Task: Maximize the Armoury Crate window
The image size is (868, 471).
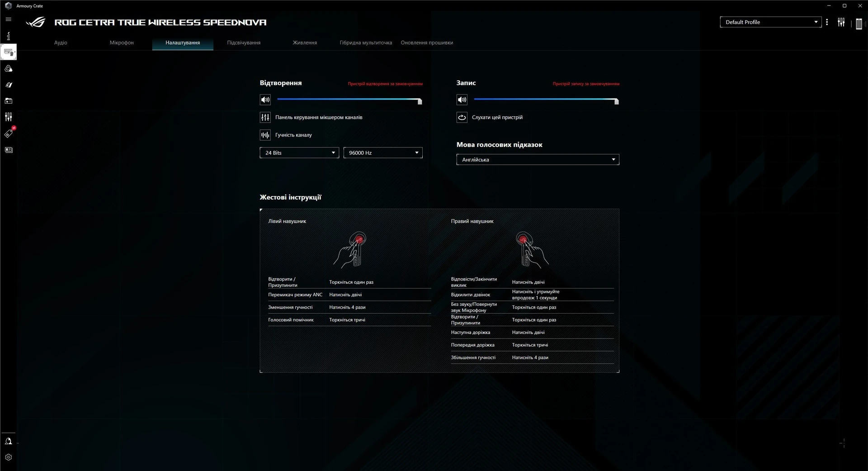Action: (844, 6)
